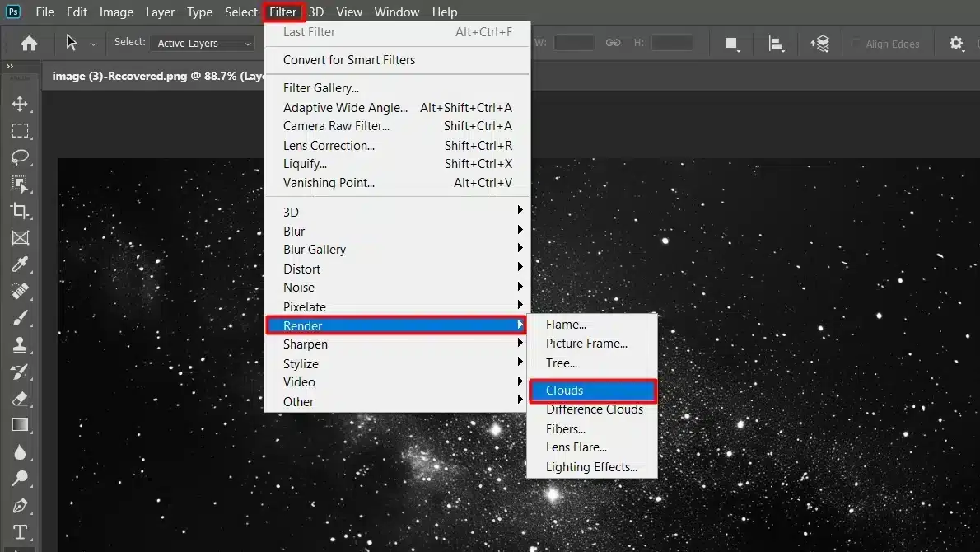This screenshot has height=552, width=980.
Task: Open the settings gear in options bar
Action: (956, 43)
